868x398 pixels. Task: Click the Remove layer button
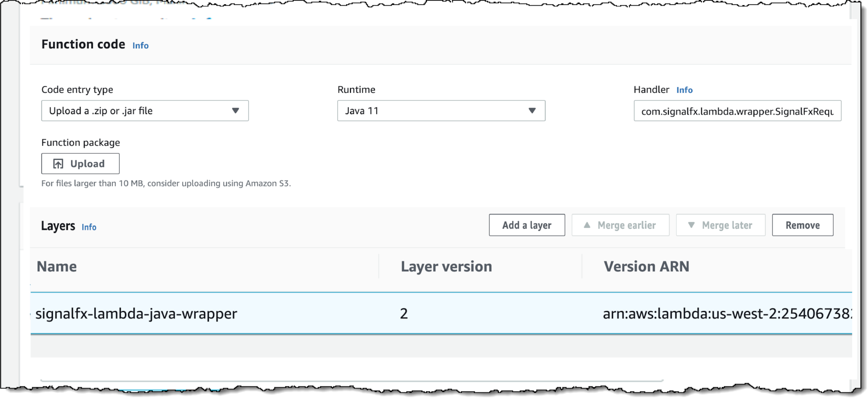coord(803,225)
